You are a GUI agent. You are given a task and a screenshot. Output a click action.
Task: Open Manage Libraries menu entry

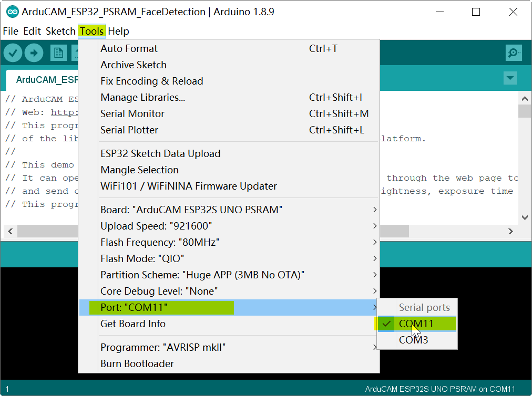(x=229, y=97)
